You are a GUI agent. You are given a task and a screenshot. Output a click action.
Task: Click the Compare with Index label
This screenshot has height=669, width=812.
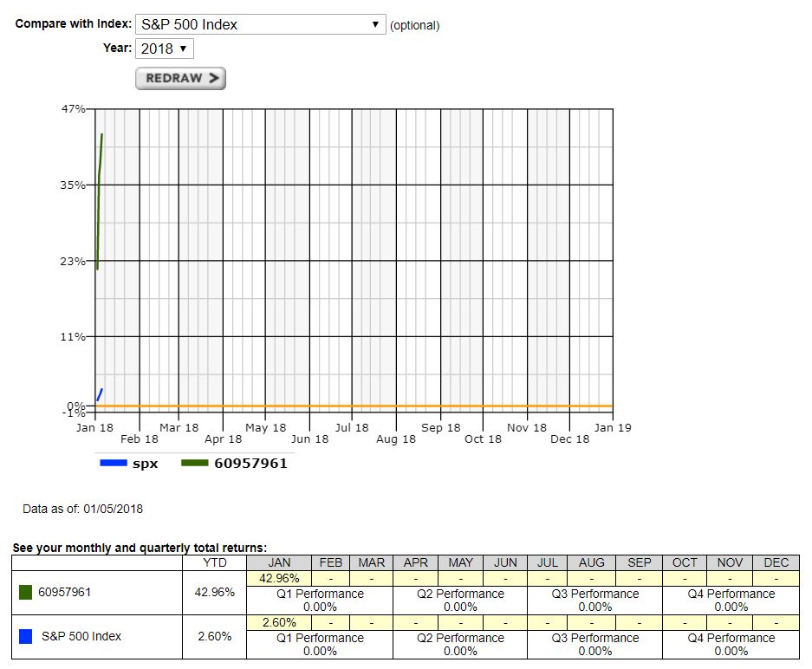73,23
